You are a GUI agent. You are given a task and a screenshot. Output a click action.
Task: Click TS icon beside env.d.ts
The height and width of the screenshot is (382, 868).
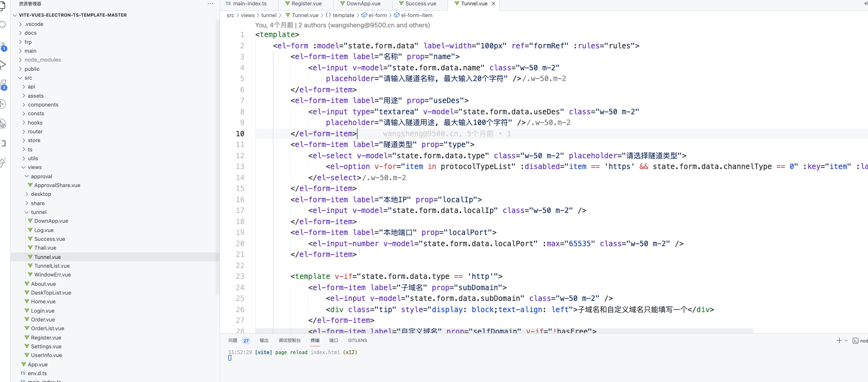(23, 373)
